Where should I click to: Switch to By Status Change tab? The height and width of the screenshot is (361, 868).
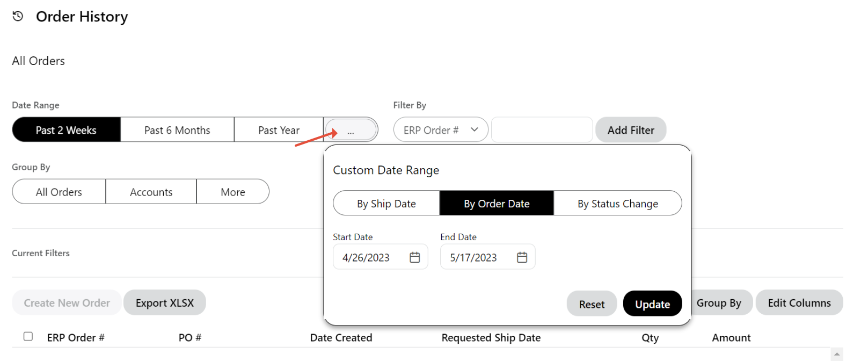coord(617,204)
